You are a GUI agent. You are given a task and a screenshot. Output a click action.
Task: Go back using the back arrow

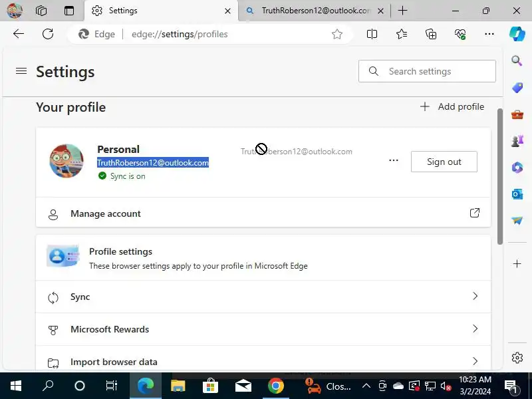tap(19, 34)
